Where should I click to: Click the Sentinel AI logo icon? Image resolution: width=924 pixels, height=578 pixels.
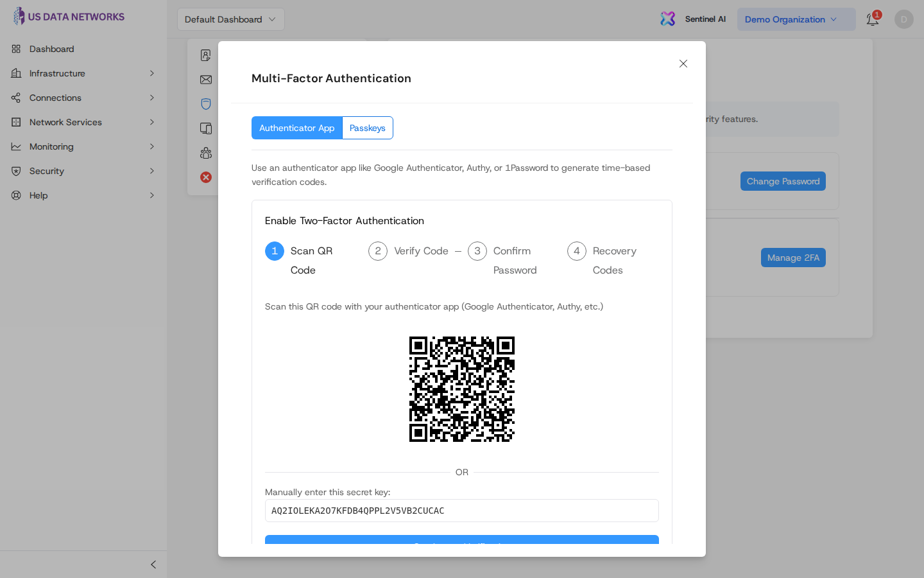(668, 19)
